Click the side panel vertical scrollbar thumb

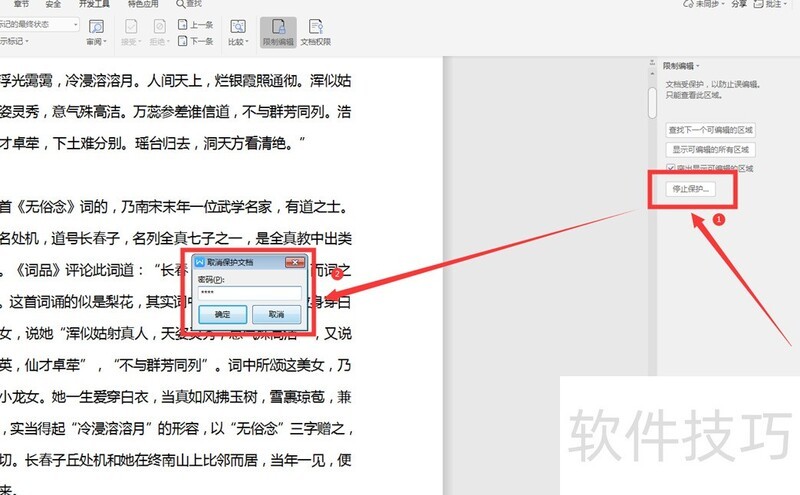652,103
